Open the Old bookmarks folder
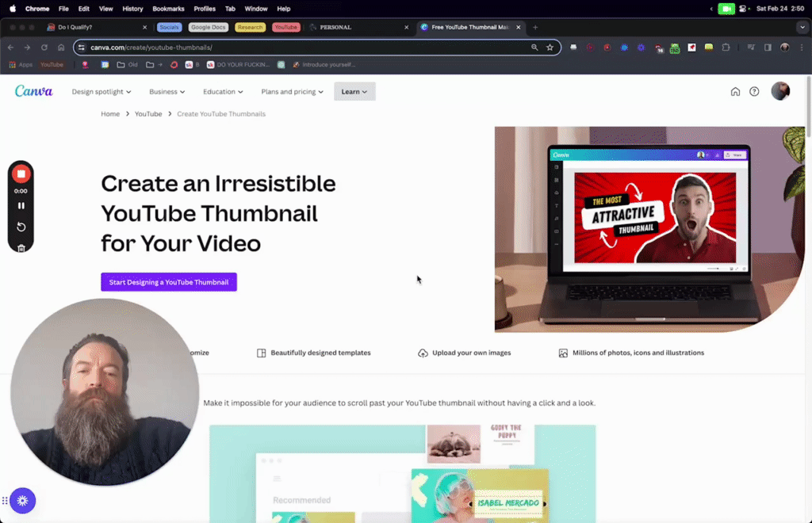The width and height of the screenshot is (812, 523). tap(128, 65)
